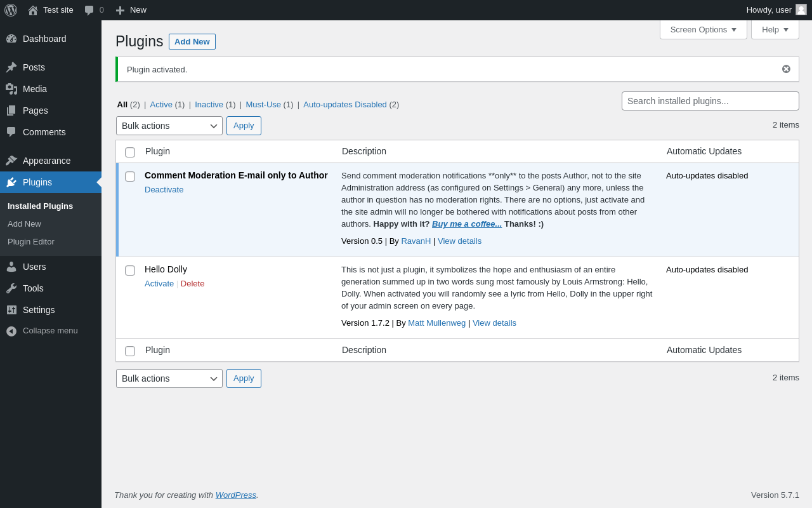Viewport: 812px width, 508px height.
Task: Open the Tools menu
Action: 51,288
